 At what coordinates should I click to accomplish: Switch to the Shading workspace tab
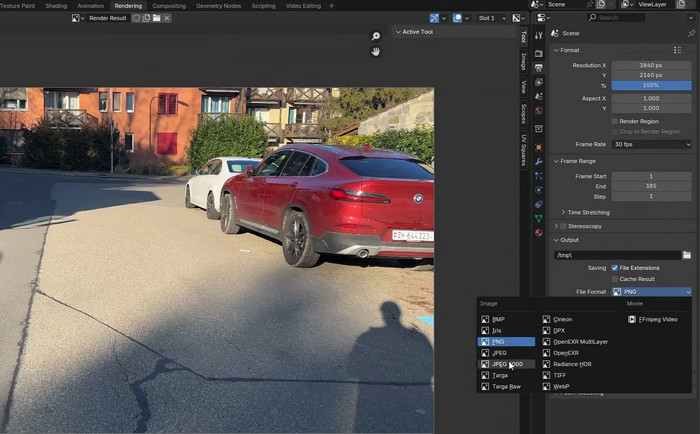56,6
